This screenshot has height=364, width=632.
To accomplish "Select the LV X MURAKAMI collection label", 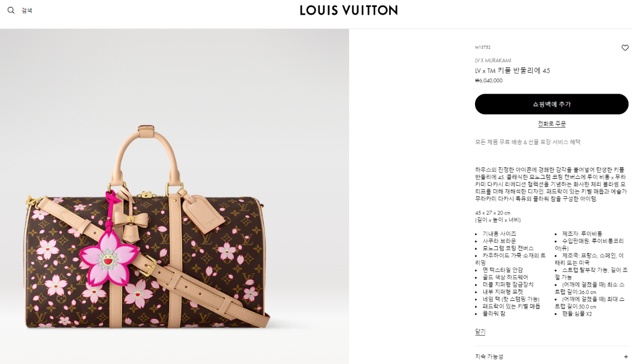I will (493, 60).
